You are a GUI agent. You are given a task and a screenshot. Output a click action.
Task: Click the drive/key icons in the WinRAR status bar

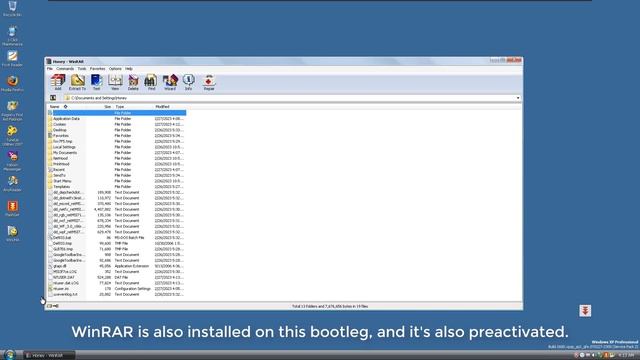(53, 306)
